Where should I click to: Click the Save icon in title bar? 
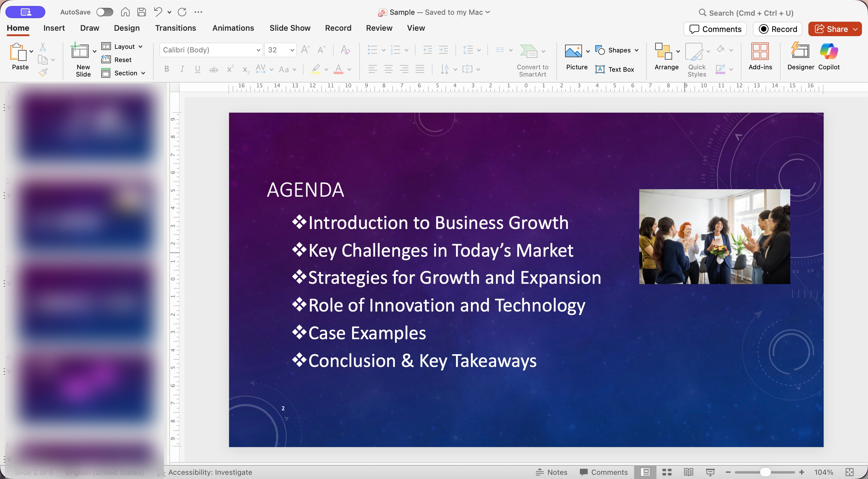pyautogui.click(x=142, y=12)
